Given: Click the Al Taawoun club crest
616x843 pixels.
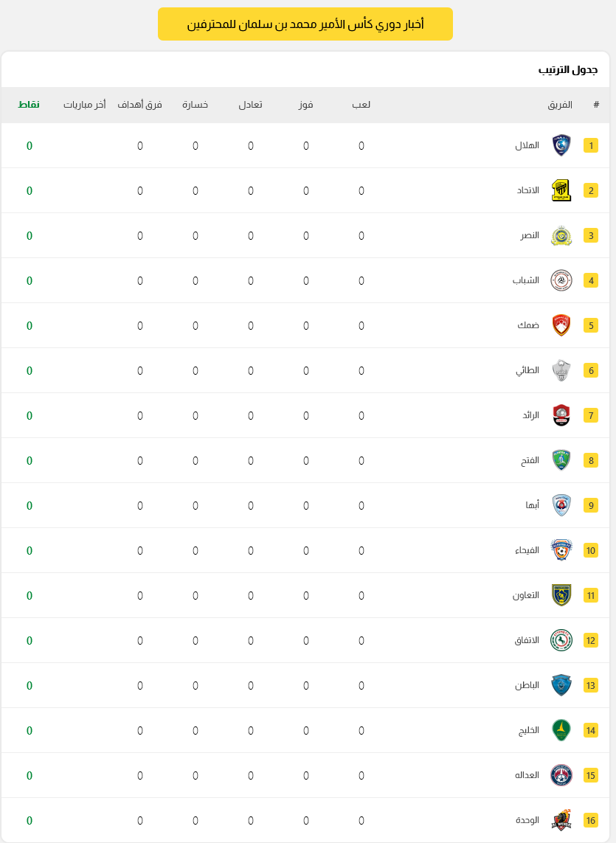Looking at the screenshot, I should [x=561, y=596].
